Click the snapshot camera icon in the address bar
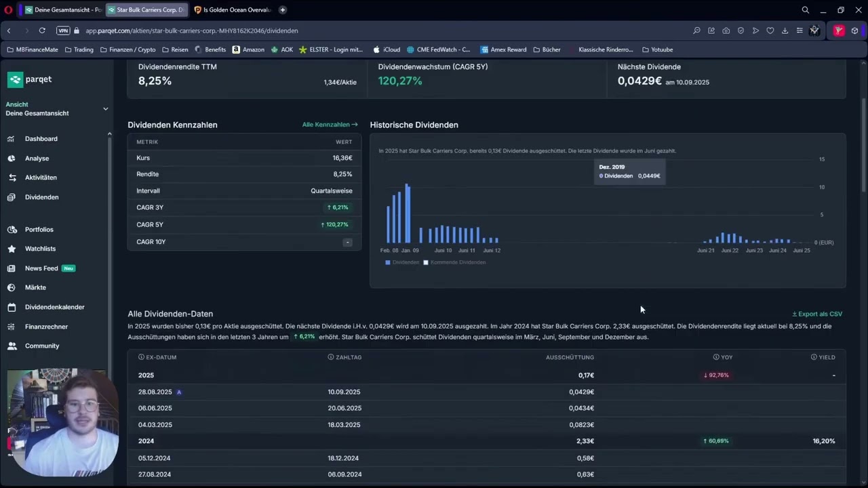Viewport: 868px width, 488px height. click(x=726, y=30)
